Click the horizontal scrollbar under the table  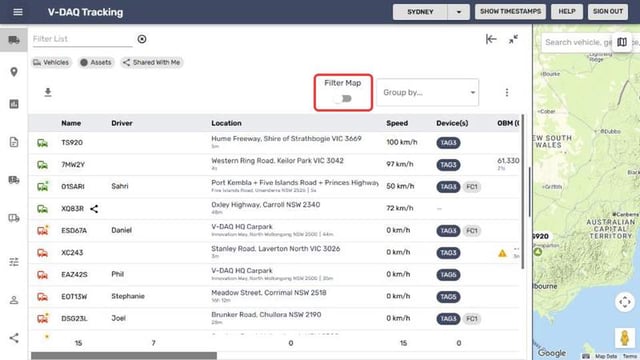tap(124, 356)
